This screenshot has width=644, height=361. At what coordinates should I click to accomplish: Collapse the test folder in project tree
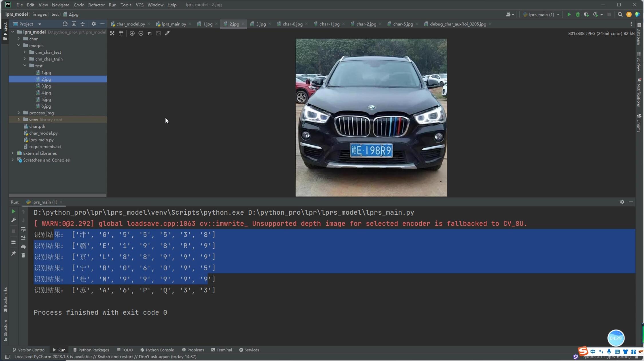25,66
